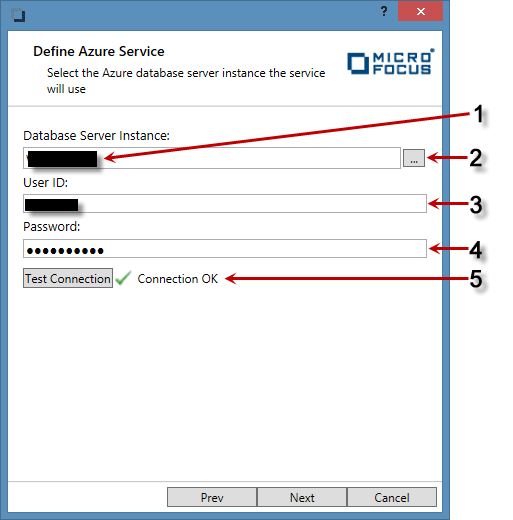Click the green checkmark status icon

(123, 278)
